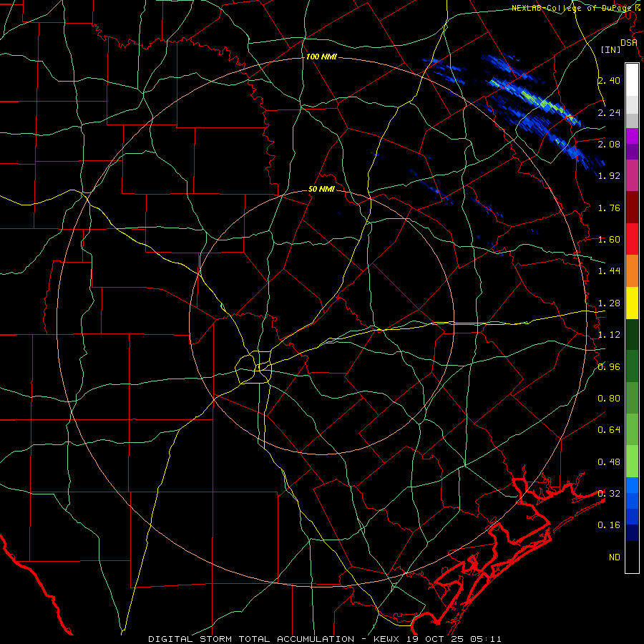Click the [IN] units label
This screenshot has height=644, width=644.
[x=611, y=49]
